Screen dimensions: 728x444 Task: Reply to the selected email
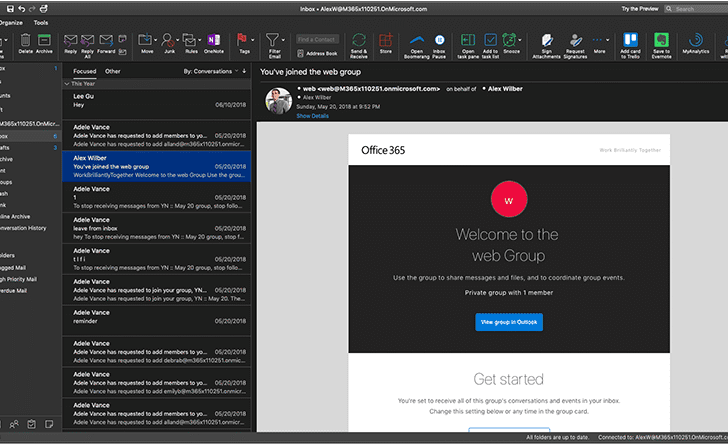(71, 40)
